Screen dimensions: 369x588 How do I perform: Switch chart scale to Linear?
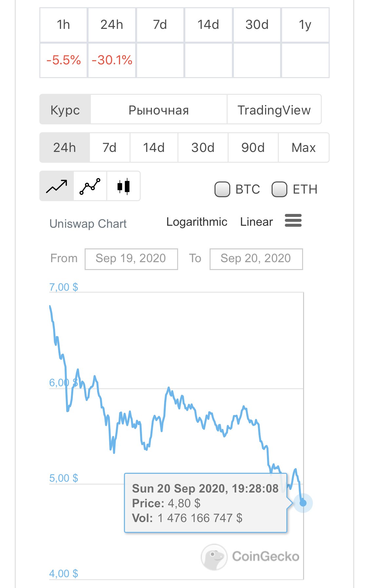(256, 222)
